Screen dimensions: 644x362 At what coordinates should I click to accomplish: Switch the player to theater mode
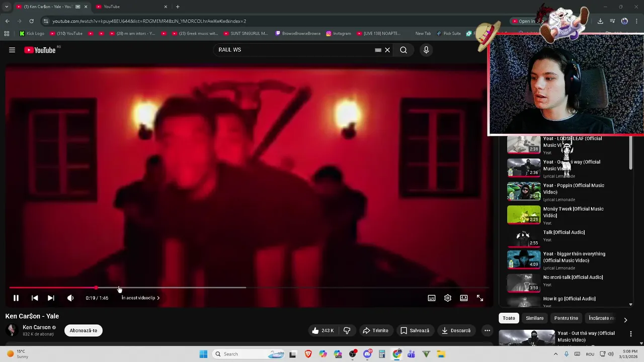coord(464,298)
